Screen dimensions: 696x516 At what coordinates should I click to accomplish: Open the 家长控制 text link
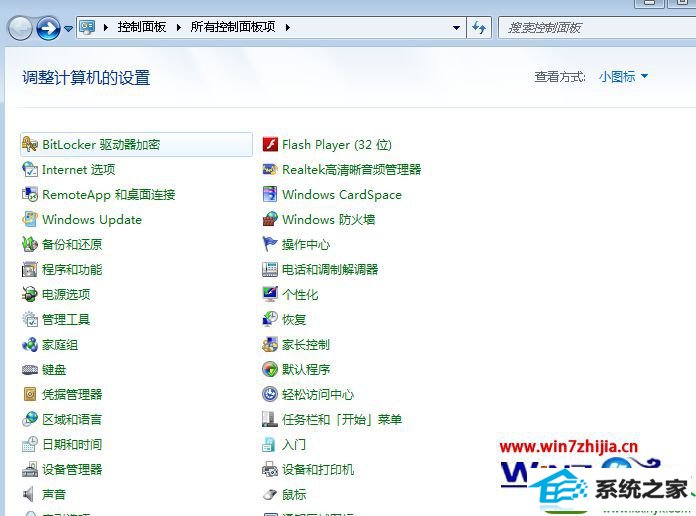click(306, 345)
